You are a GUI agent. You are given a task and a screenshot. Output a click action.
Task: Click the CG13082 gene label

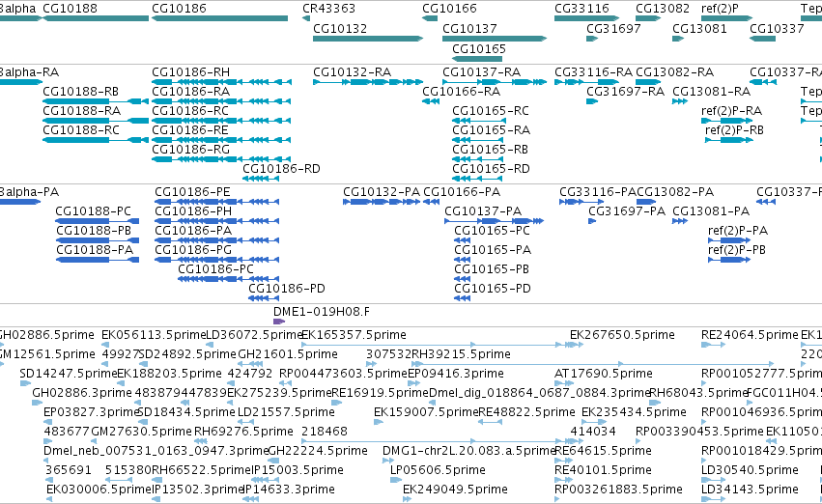pyautogui.click(x=663, y=9)
